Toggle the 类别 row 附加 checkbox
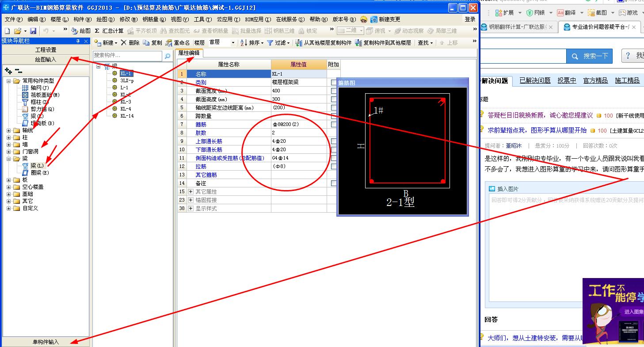 tap(334, 82)
